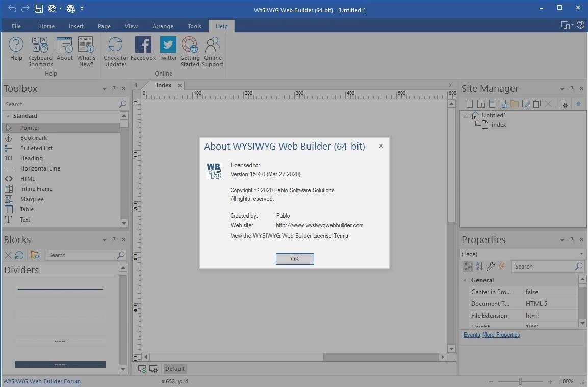
Task: Open View the WYSIWYG Web Builder License Terms
Action: tap(289, 236)
